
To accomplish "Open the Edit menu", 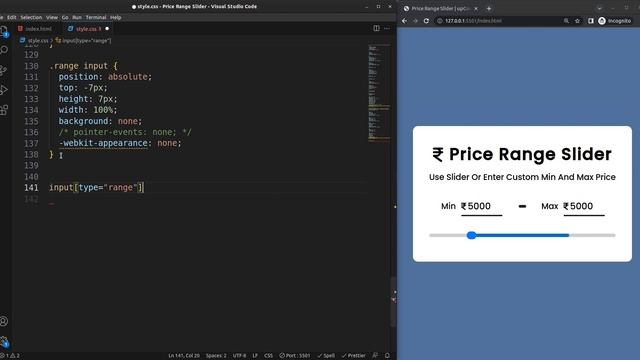I will (x=11, y=18).
